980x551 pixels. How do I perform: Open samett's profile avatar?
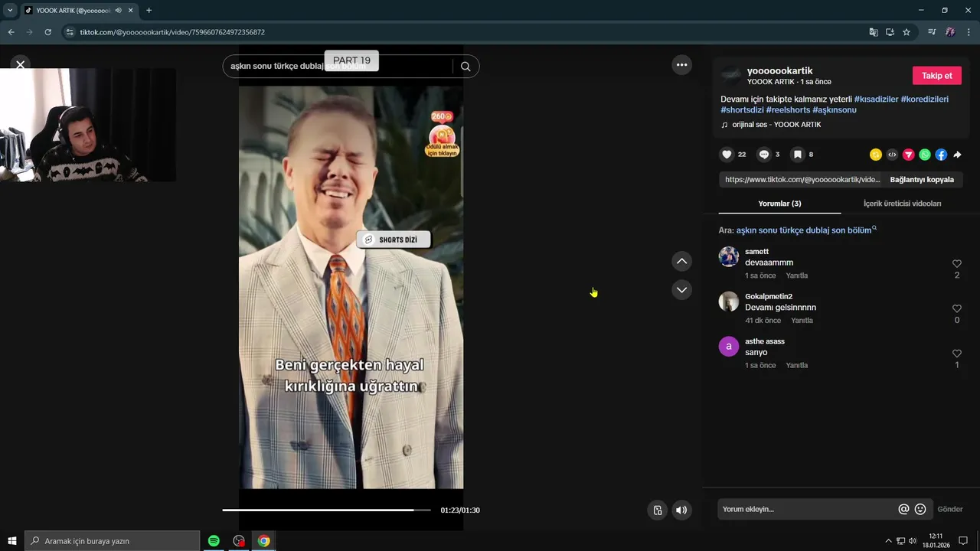click(729, 256)
